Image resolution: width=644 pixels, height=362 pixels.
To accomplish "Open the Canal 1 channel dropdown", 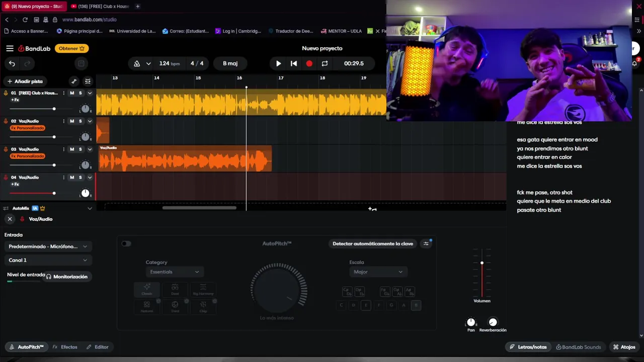I will coord(48,260).
